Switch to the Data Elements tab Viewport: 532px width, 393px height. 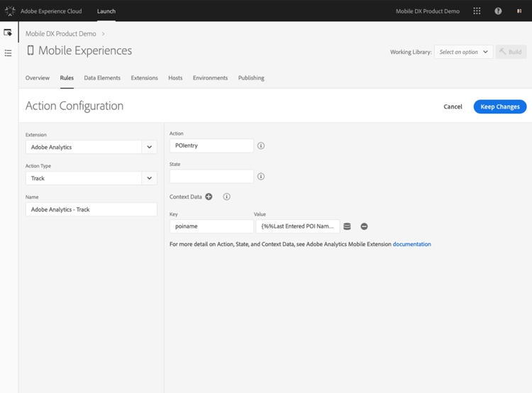point(102,78)
